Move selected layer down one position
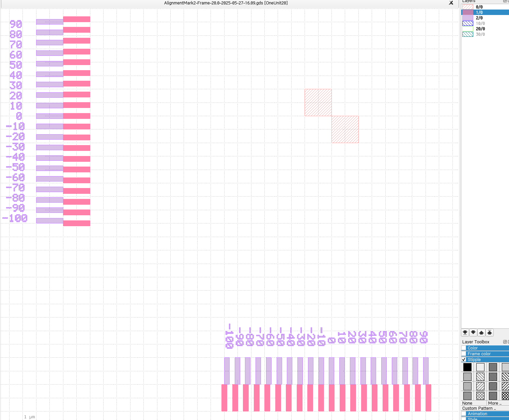509x420 pixels. pyautogui.click(x=473, y=332)
